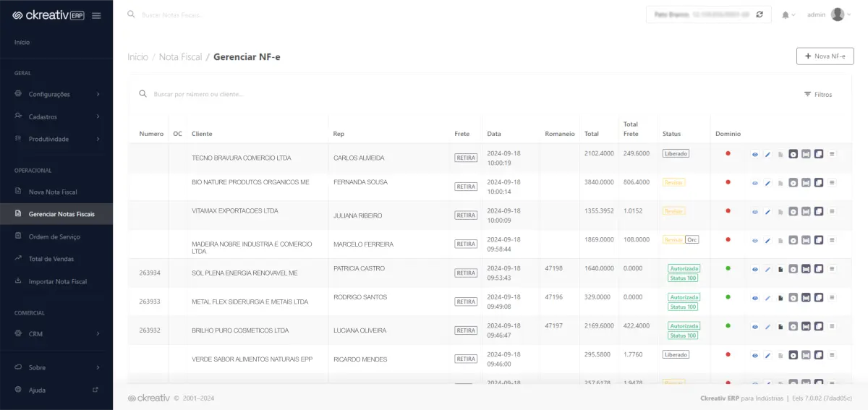
Task: Open lines menu icon for BIO NATURE row
Action: 832,182
